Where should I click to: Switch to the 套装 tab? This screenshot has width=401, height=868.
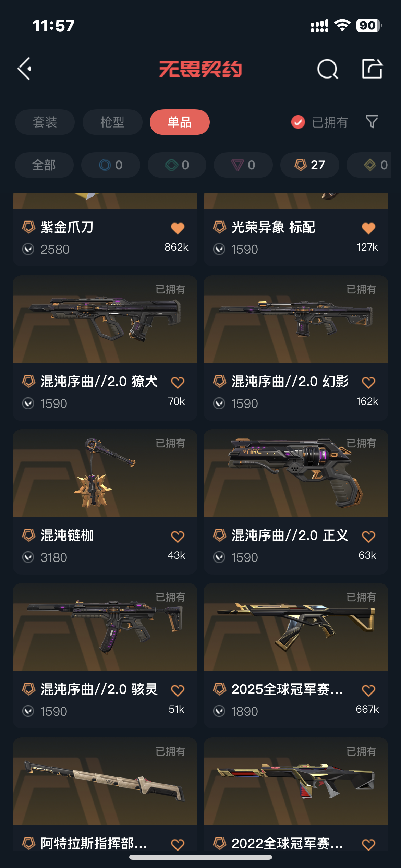pyautogui.click(x=45, y=122)
